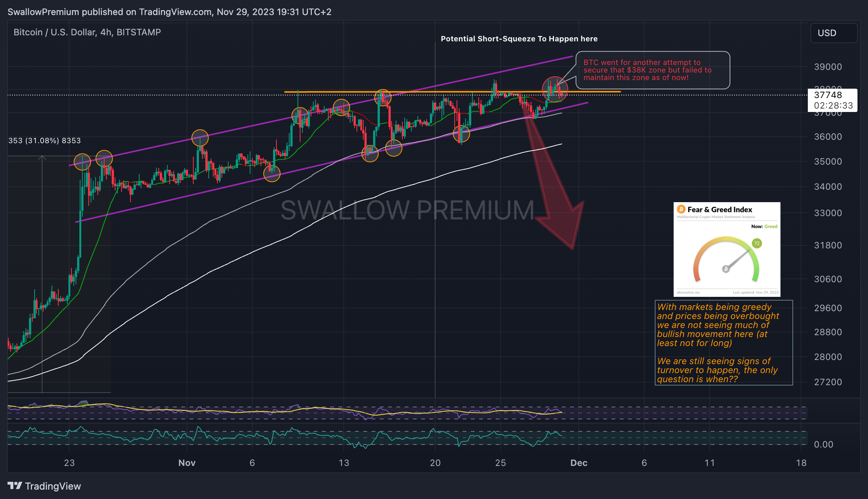Click the 'Dec' date axis label
Viewport: 868px width, 499px height.
[x=579, y=463]
